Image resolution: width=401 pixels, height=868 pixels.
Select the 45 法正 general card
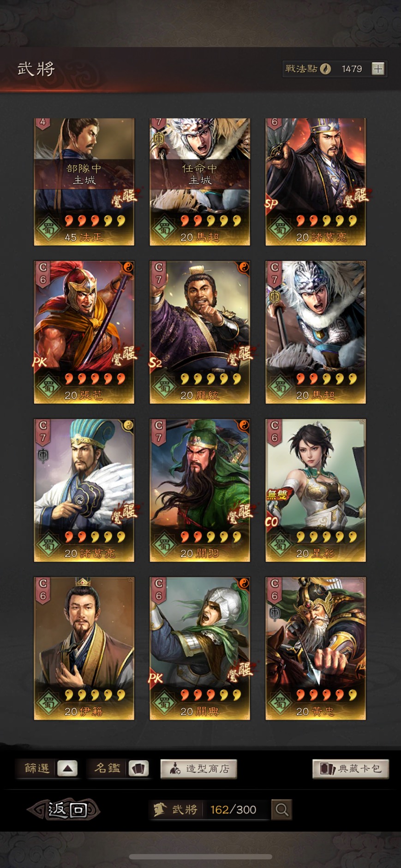point(84,182)
